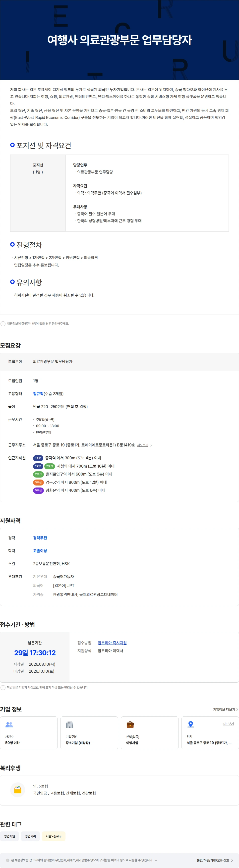Click the banner title 여행사 의료관광부문 업무담당자
The width and height of the screenshot is (239, 868).
point(120,40)
